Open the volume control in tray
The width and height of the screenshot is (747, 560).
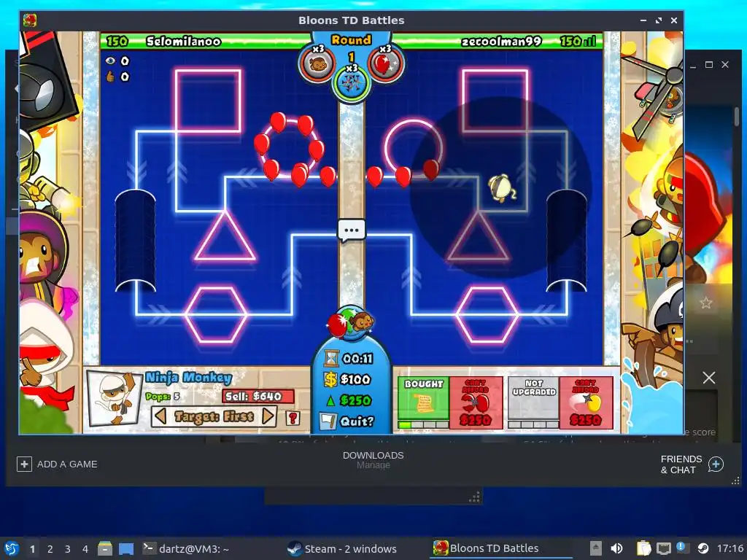(x=616, y=548)
